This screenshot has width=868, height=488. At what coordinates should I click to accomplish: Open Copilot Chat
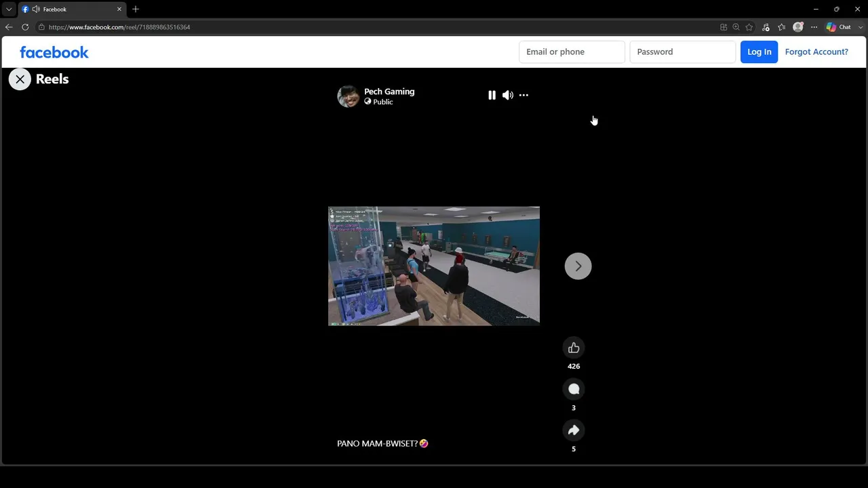coord(839,27)
